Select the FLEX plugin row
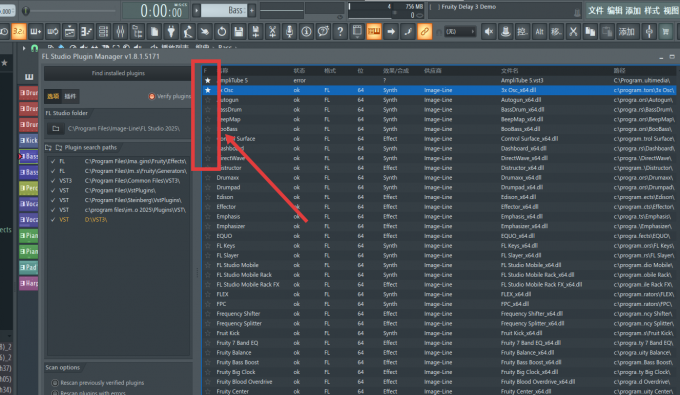Image resolution: width=680 pixels, height=395 pixels. pos(439,294)
